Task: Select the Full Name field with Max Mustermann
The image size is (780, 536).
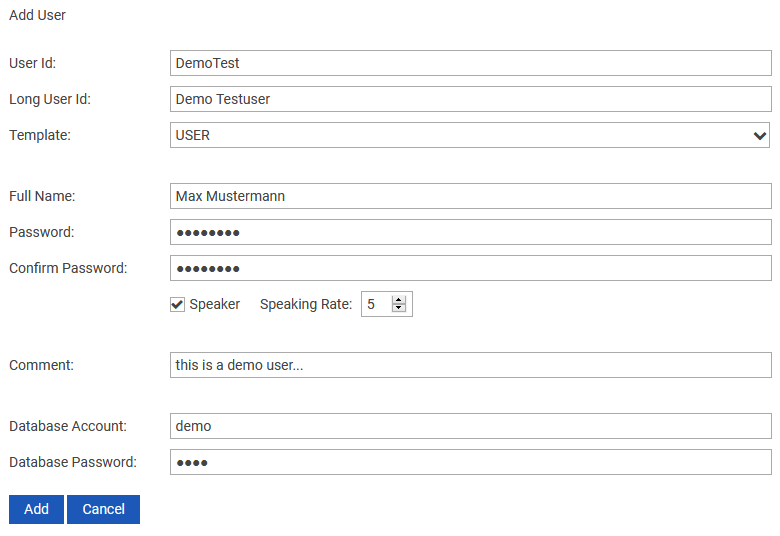Action: (470, 196)
